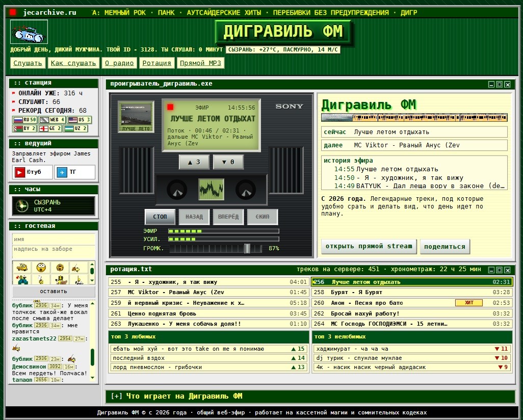Select the surprised face emoji
The height and width of the screenshot is (420, 523).
pos(41,268)
